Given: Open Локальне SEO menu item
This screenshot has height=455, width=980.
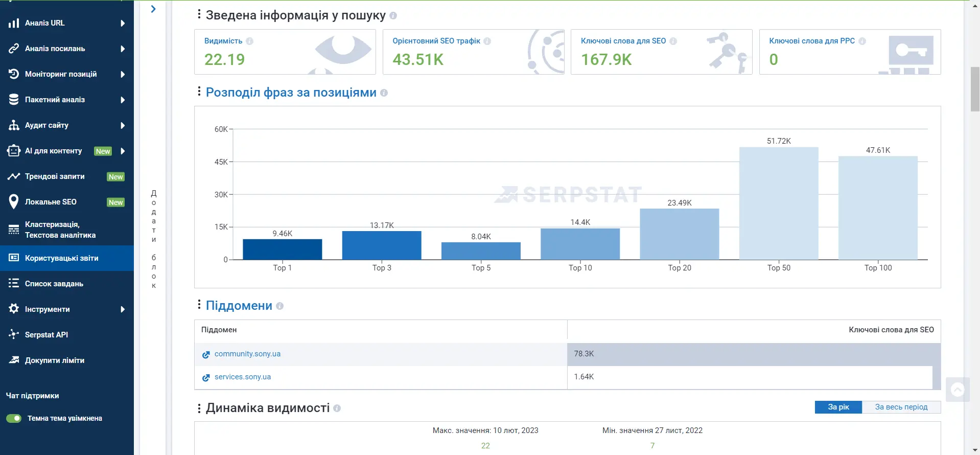Looking at the screenshot, I should (67, 202).
